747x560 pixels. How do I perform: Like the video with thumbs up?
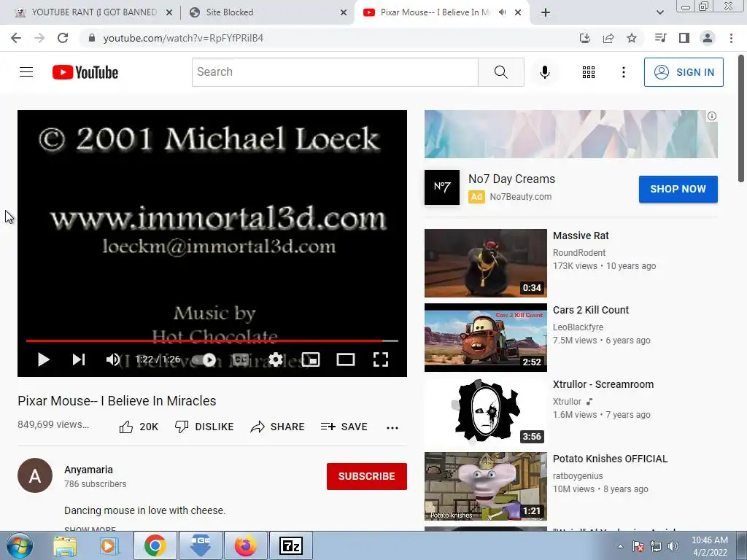pyautogui.click(x=139, y=427)
